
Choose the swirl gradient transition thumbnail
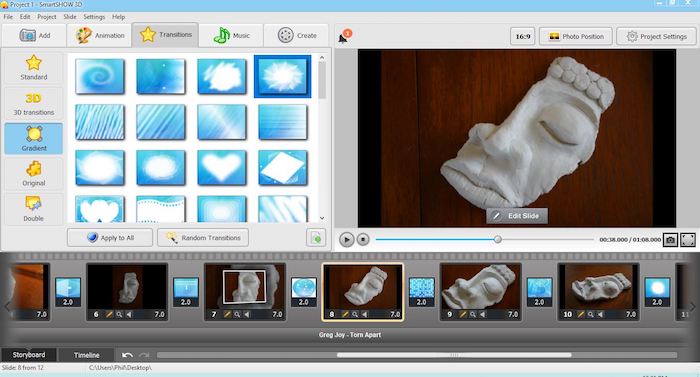(100, 76)
